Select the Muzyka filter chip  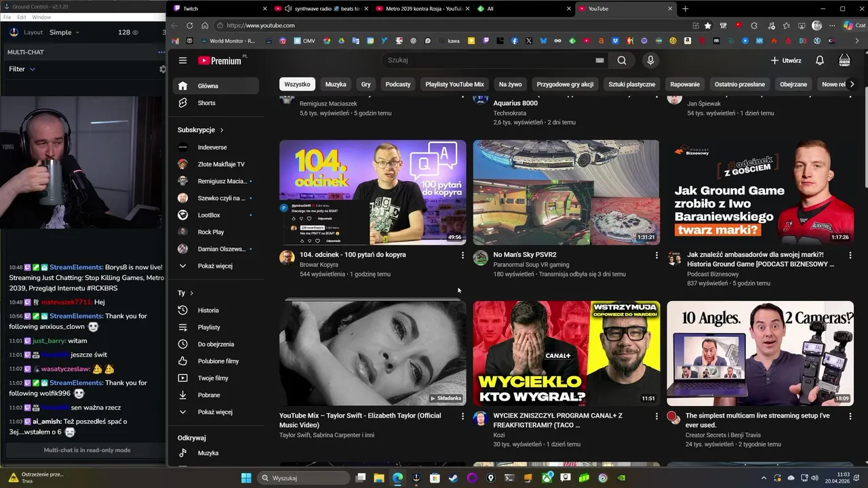tap(336, 85)
